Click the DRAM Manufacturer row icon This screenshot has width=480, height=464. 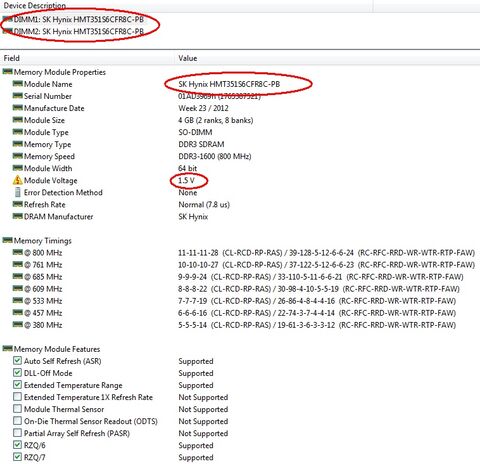[x=18, y=216]
